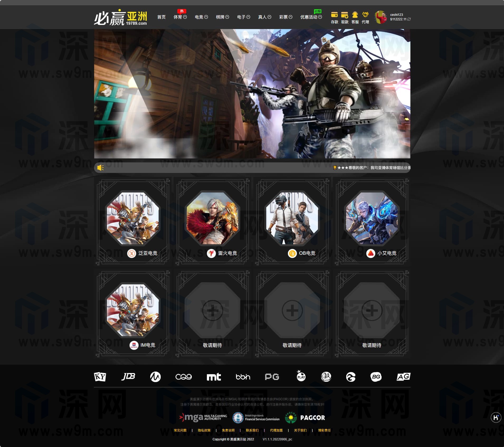This screenshot has width=504, height=447.
Task: Click the KY provider logo
Action: (x=100, y=377)
